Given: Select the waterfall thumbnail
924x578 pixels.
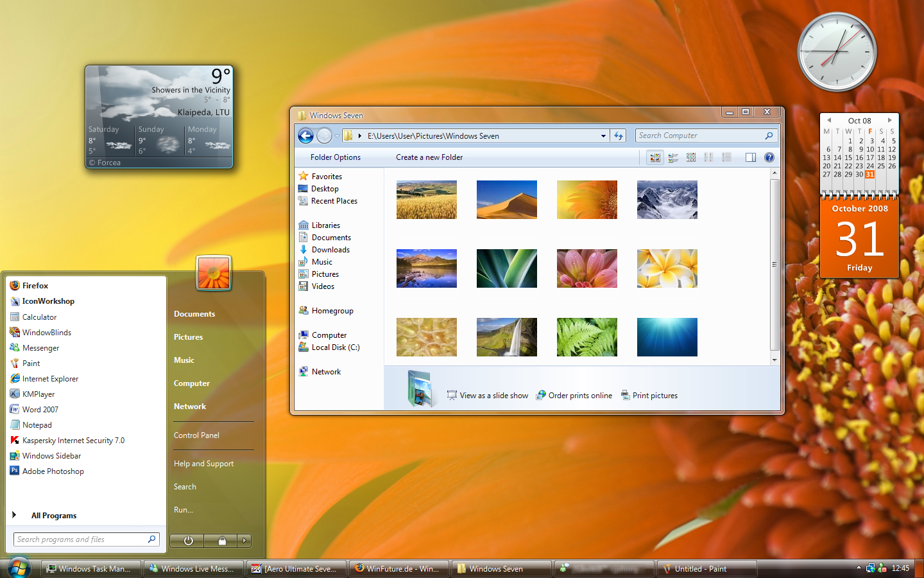Looking at the screenshot, I should (x=507, y=337).
